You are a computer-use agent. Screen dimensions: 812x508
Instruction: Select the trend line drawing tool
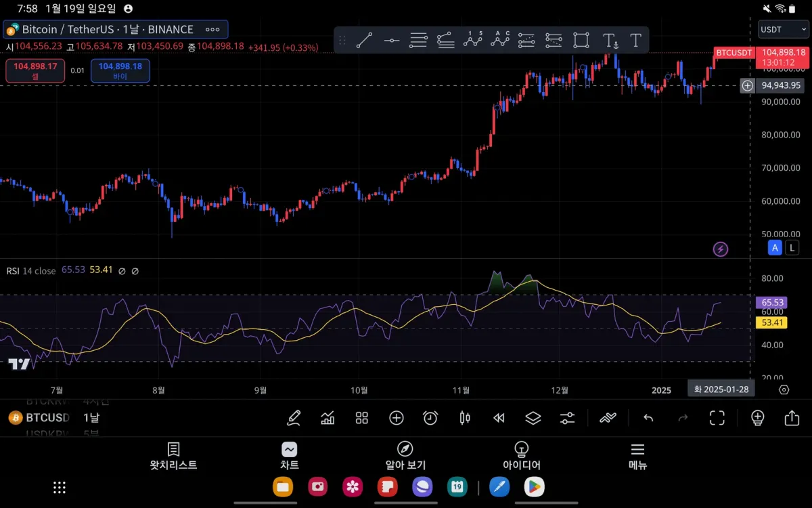364,41
